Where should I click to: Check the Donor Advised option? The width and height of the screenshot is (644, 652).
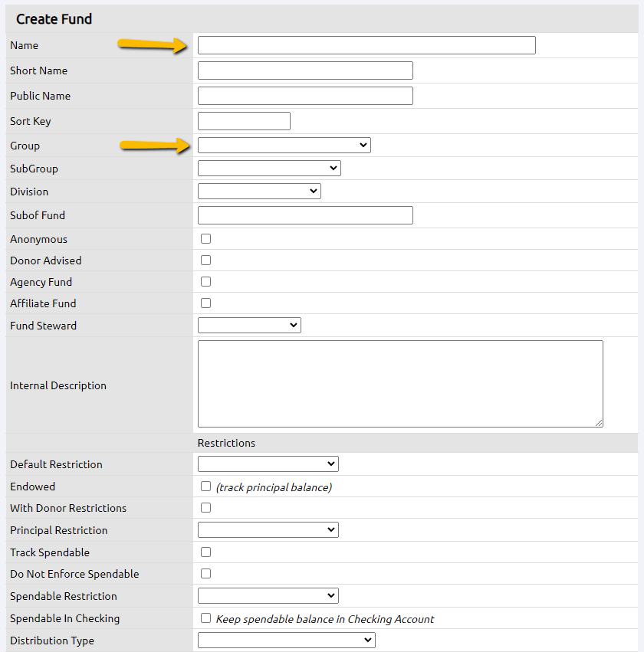tap(205, 260)
